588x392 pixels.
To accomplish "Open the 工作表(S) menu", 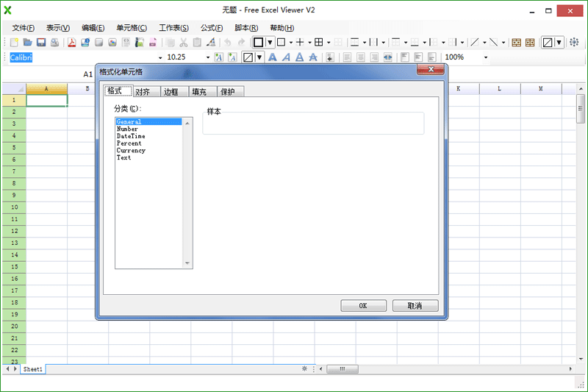I will 173,28.
